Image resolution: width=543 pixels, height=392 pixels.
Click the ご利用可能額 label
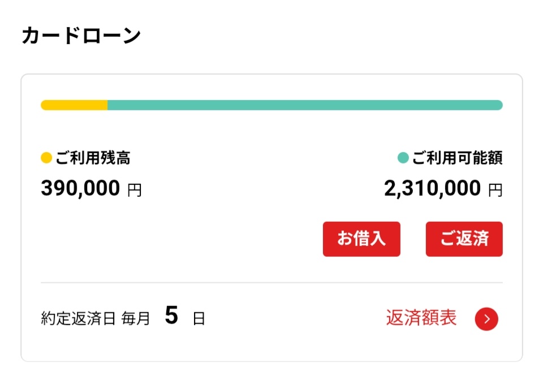(457, 158)
